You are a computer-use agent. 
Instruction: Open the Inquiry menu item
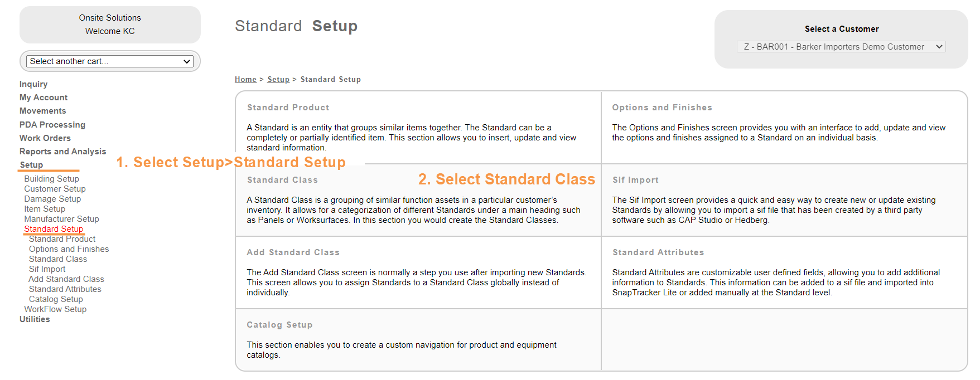[33, 84]
